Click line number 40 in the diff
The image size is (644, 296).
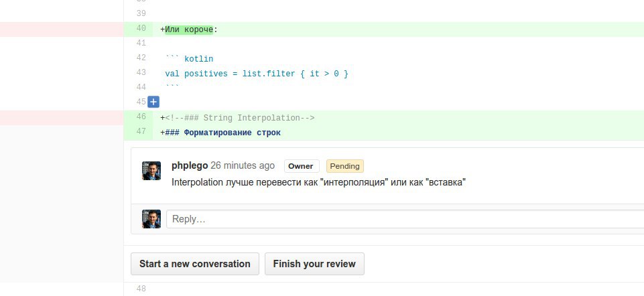(x=141, y=28)
